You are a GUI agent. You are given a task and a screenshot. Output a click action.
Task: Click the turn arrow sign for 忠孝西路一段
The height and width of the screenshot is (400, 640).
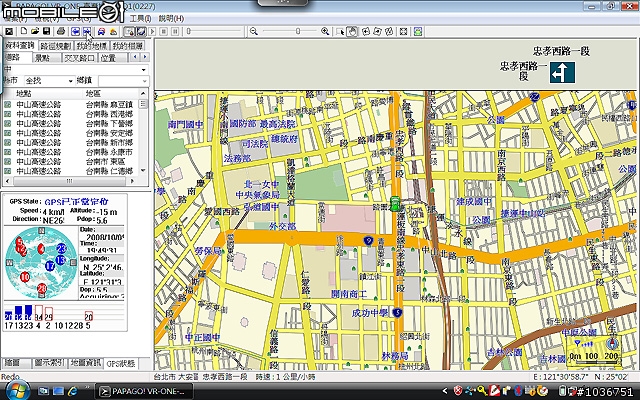[562, 72]
